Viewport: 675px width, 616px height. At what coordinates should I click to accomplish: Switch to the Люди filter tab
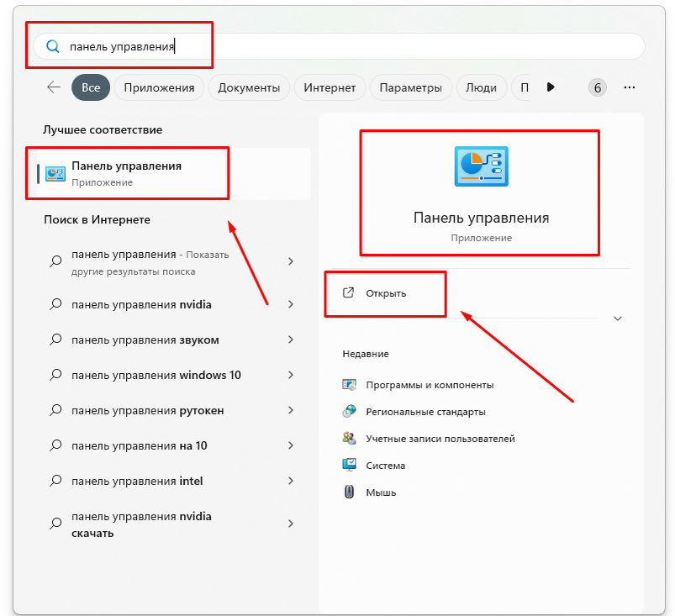click(482, 87)
